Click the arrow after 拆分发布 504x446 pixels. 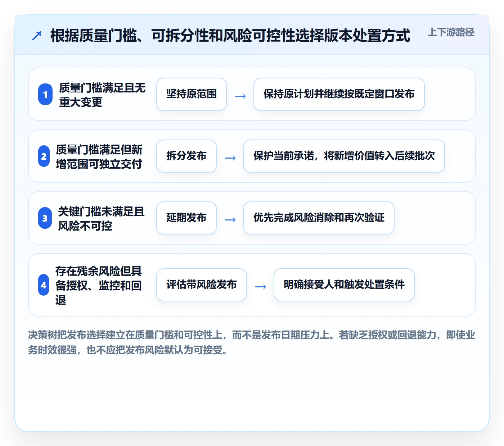(x=230, y=158)
